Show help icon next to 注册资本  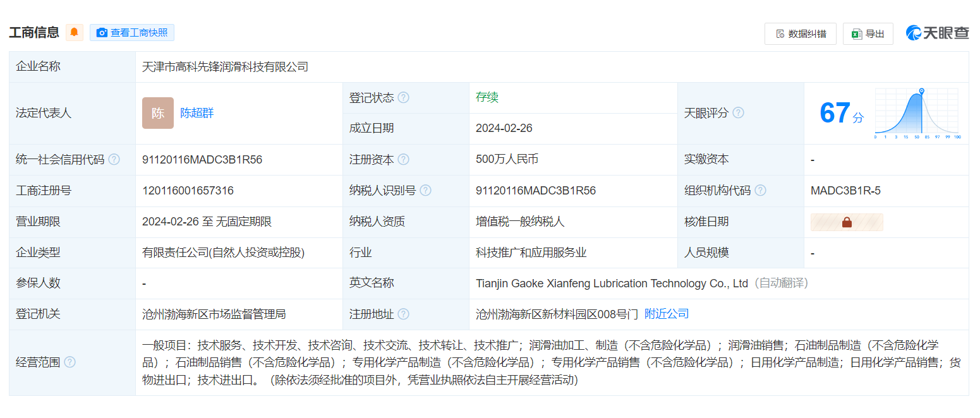coord(403,160)
